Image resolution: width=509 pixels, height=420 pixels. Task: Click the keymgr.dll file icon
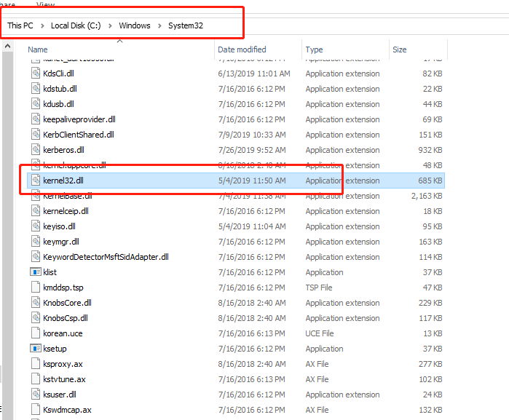[x=36, y=241]
